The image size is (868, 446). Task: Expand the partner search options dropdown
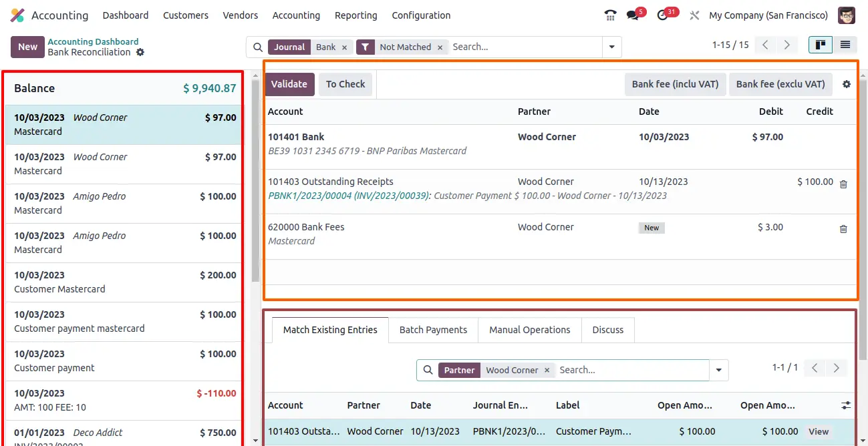pyautogui.click(x=719, y=370)
